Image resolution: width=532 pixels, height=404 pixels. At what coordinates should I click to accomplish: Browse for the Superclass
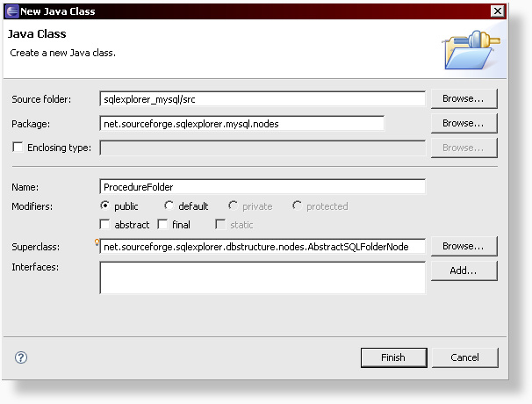tap(464, 246)
